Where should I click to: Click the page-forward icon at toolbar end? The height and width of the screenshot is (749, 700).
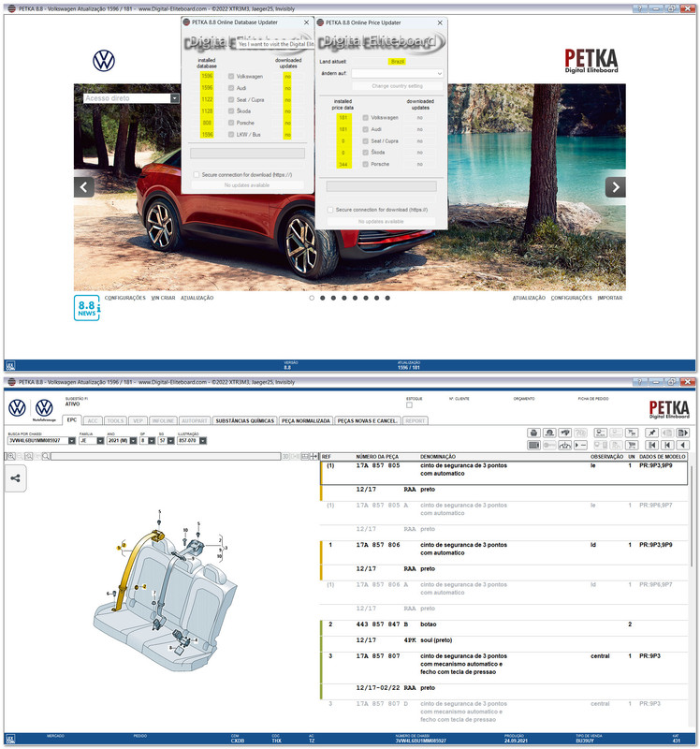[x=683, y=433]
